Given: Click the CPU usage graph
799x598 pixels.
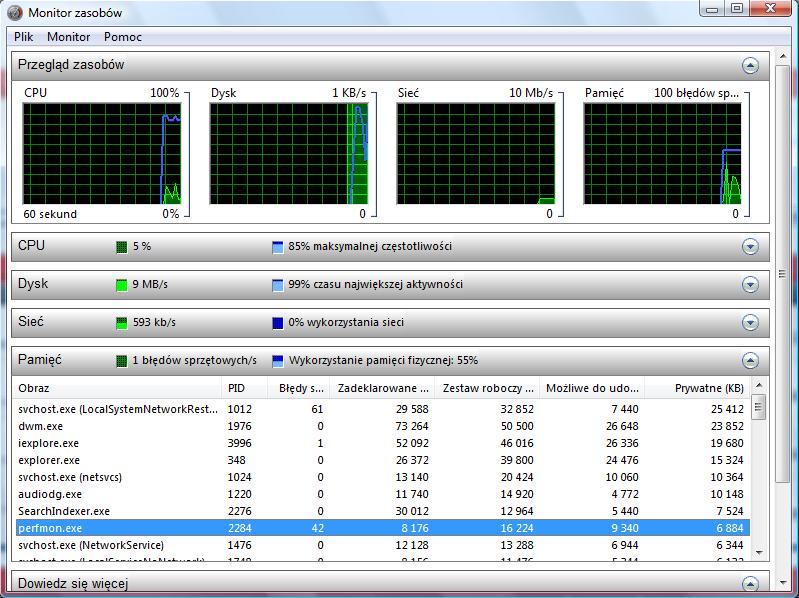Looking at the screenshot, I should pyautogui.click(x=102, y=153).
